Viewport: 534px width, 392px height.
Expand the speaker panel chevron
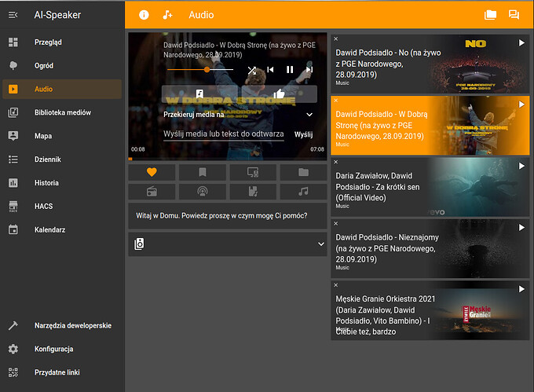[320, 244]
